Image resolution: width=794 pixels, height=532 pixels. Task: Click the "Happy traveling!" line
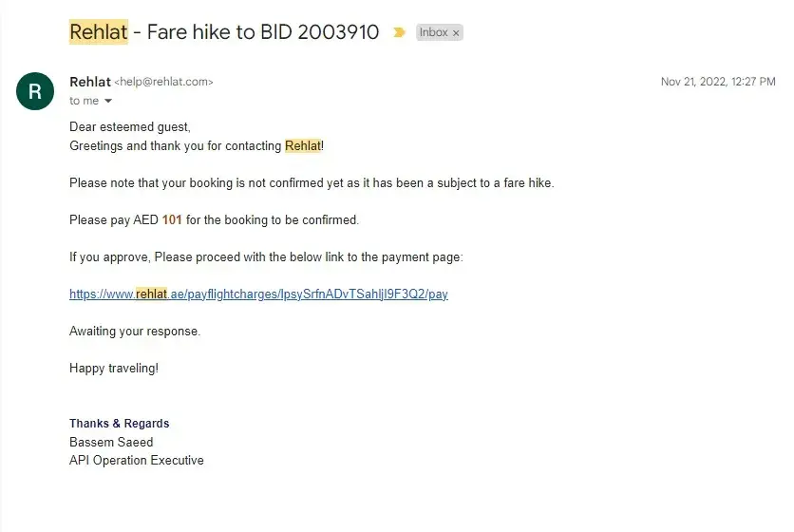pyautogui.click(x=114, y=369)
